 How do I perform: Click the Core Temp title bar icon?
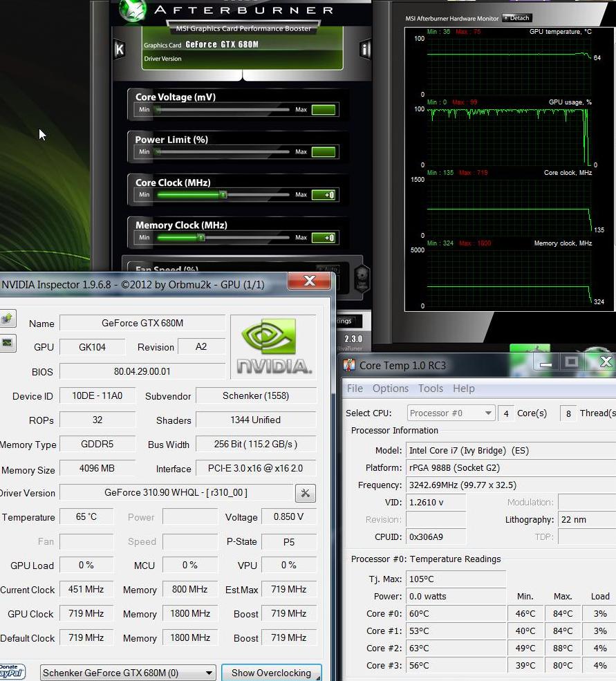(x=349, y=365)
